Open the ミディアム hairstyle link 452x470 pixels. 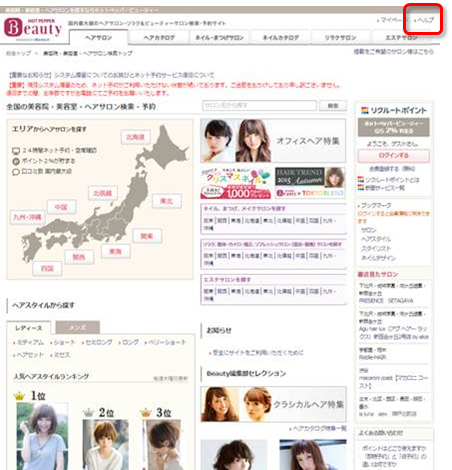pos(31,342)
